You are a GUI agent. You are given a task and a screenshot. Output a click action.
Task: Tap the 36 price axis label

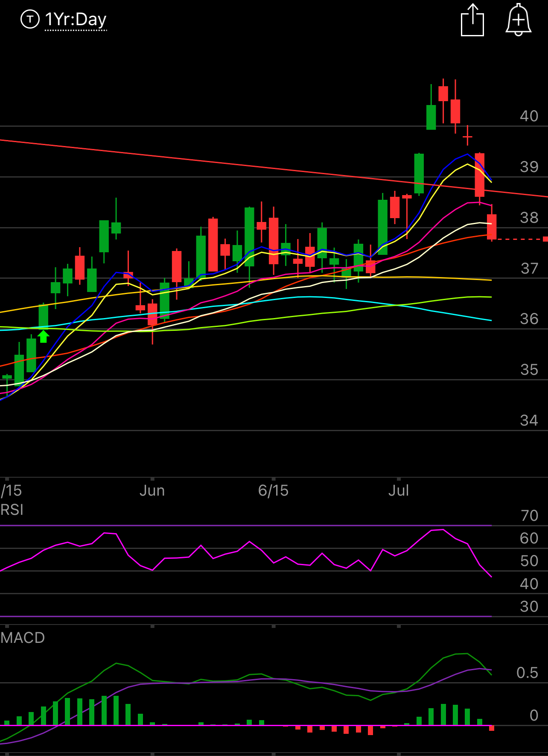click(529, 319)
